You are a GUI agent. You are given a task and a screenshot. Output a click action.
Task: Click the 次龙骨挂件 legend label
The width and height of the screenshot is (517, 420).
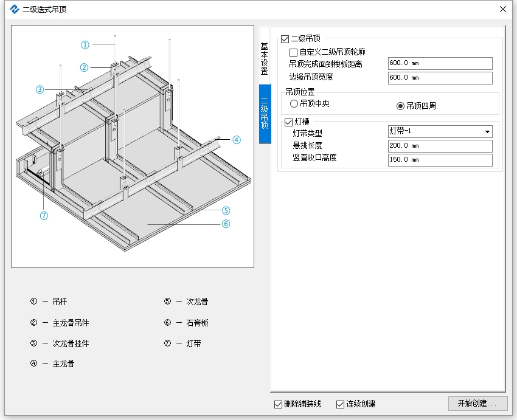(71, 343)
